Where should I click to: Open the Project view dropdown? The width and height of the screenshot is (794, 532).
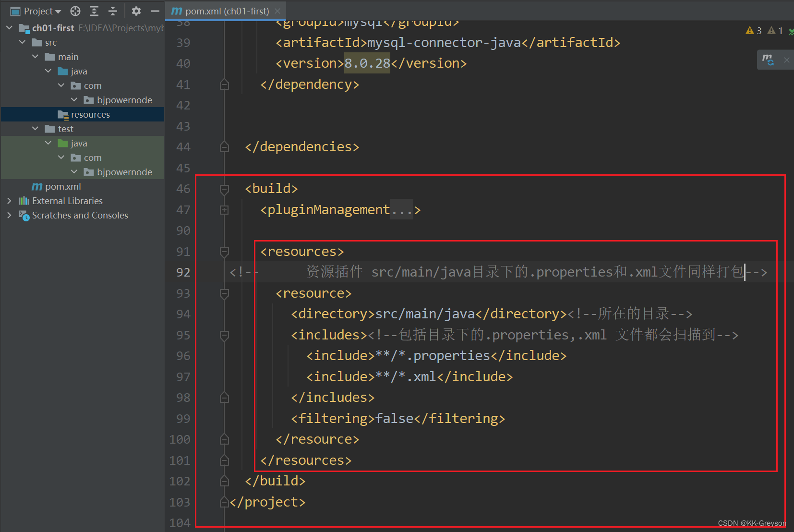[36, 11]
